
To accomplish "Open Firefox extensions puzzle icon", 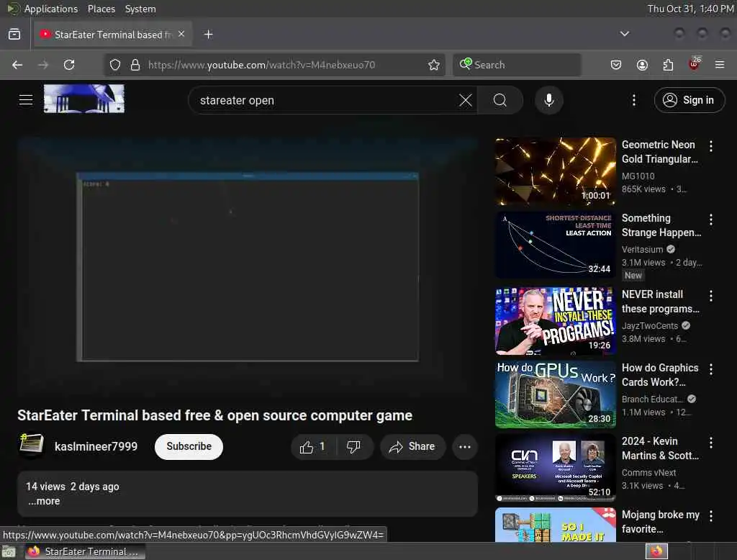I will (668, 65).
